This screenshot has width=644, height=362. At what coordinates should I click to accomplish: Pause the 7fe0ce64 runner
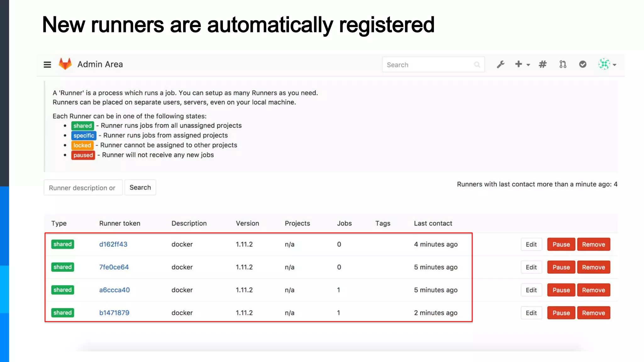(x=561, y=267)
